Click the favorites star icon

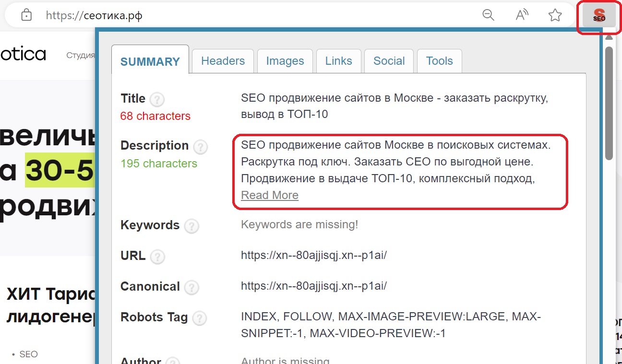click(555, 15)
